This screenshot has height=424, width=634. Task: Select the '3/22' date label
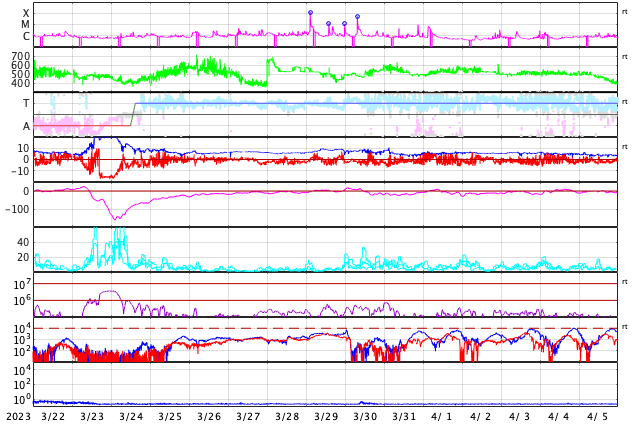[53, 417]
